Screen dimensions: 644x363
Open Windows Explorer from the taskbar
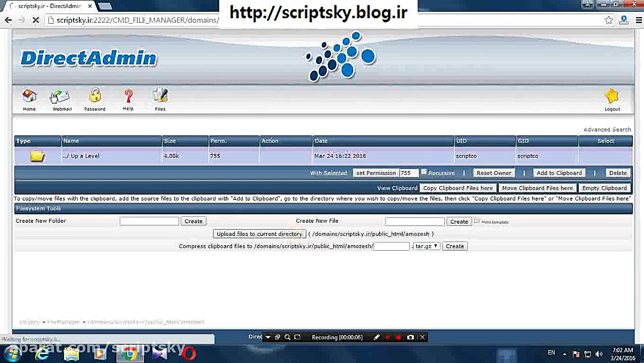(x=71, y=353)
